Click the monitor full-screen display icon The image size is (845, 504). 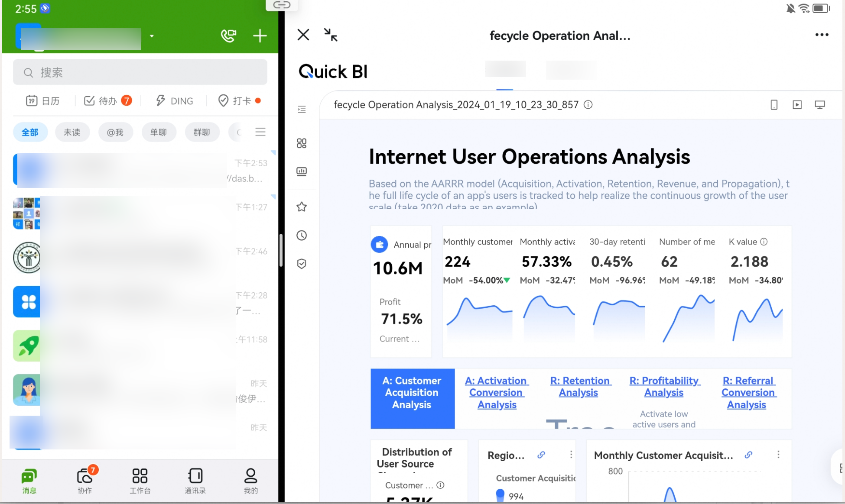(x=820, y=105)
